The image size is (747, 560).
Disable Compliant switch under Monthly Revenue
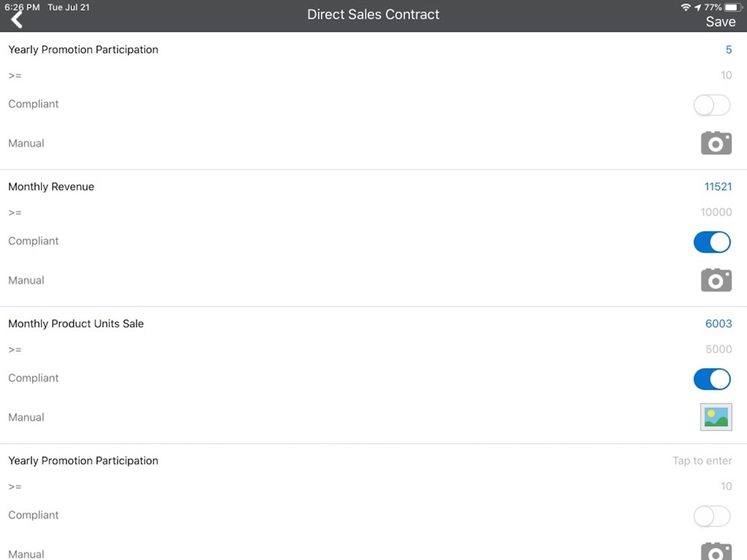[x=712, y=242]
